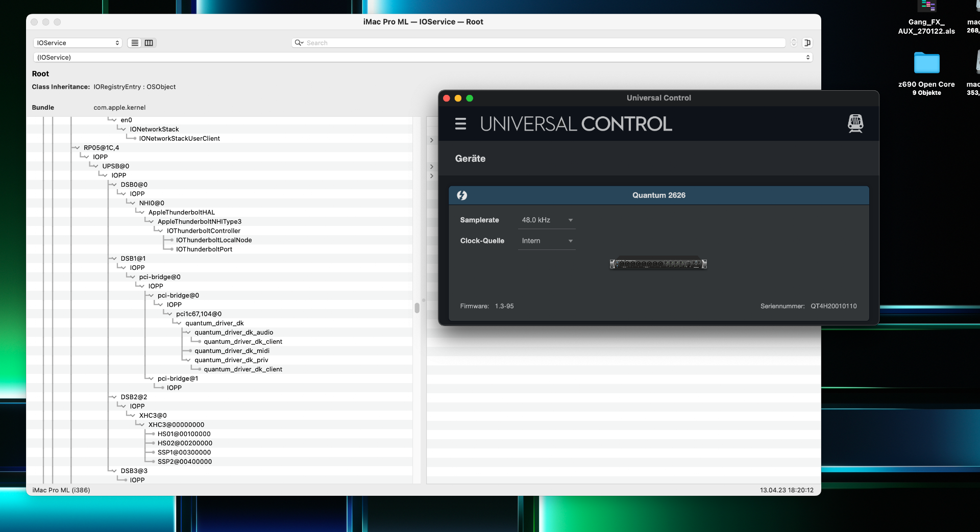Select the IONetworkStackUserClient row
Image resolution: width=980 pixels, height=532 pixels.
pyautogui.click(x=180, y=139)
